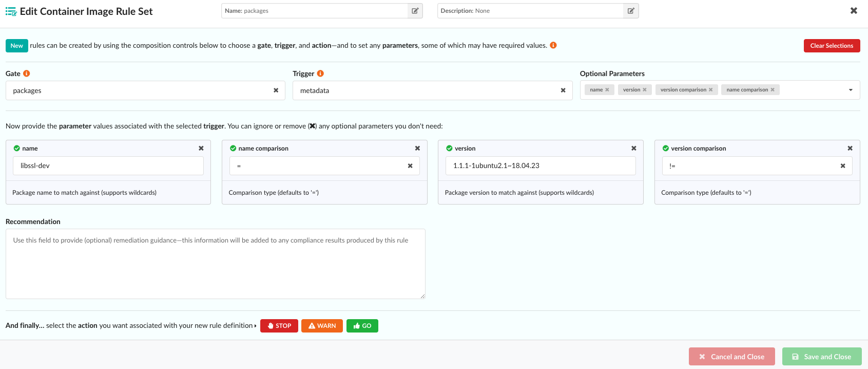Expand the Optional Parameters dropdown arrow
868x369 pixels.
851,90
